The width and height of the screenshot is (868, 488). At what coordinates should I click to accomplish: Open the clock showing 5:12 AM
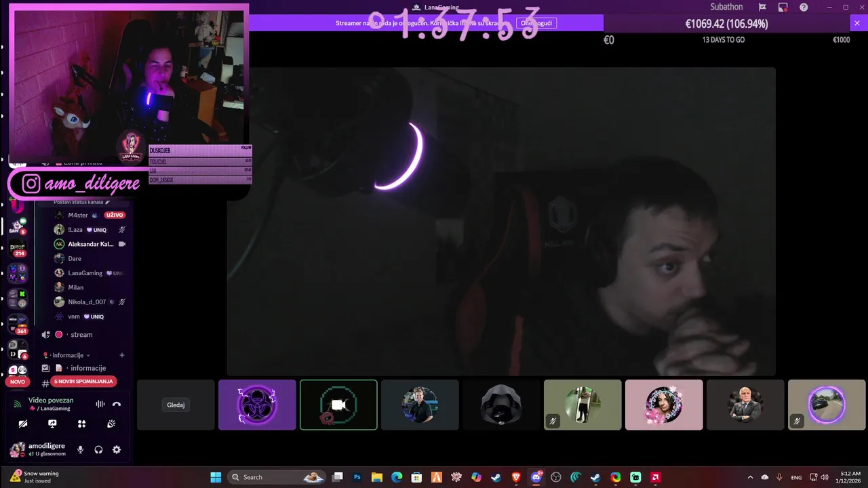pos(850,477)
